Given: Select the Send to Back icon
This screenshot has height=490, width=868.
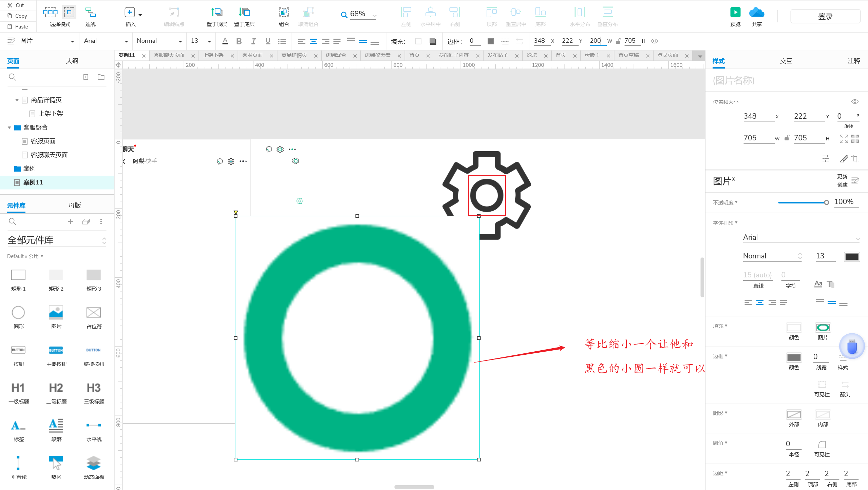Looking at the screenshot, I should tap(244, 13).
